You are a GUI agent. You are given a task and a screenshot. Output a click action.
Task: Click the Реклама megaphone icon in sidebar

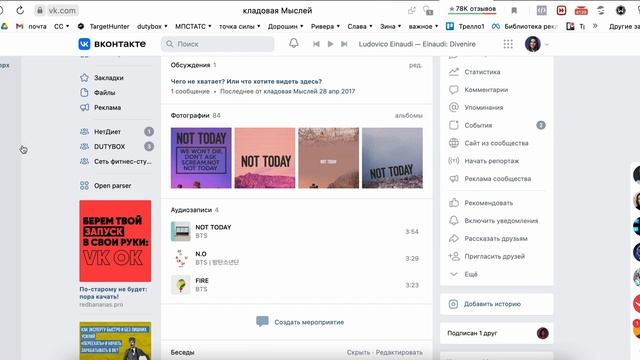[x=84, y=107]
